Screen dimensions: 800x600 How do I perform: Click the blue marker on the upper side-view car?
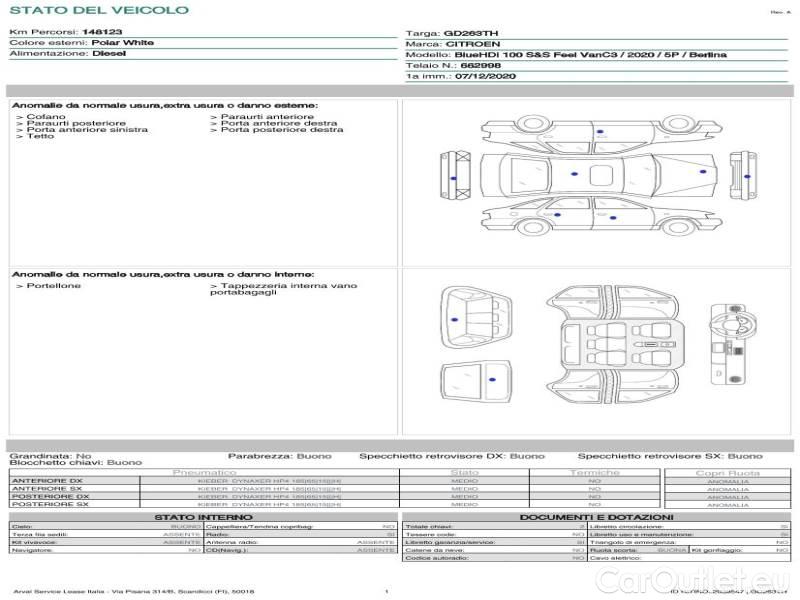coord(600,131)
